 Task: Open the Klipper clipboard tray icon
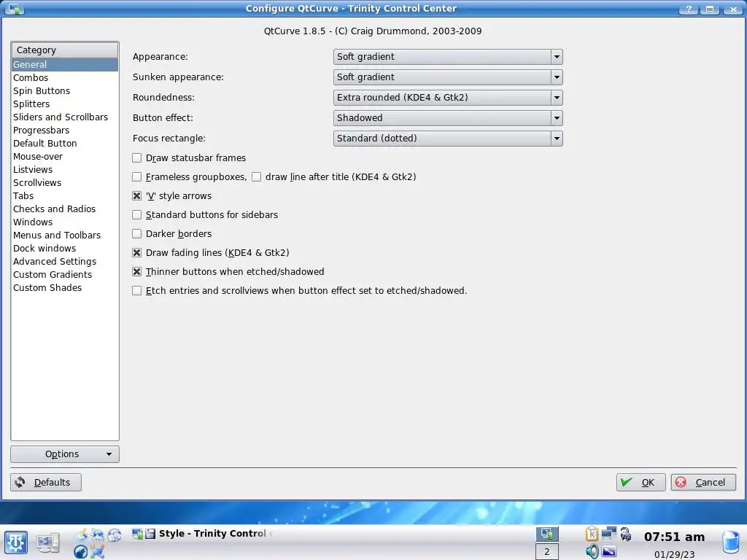592,534
